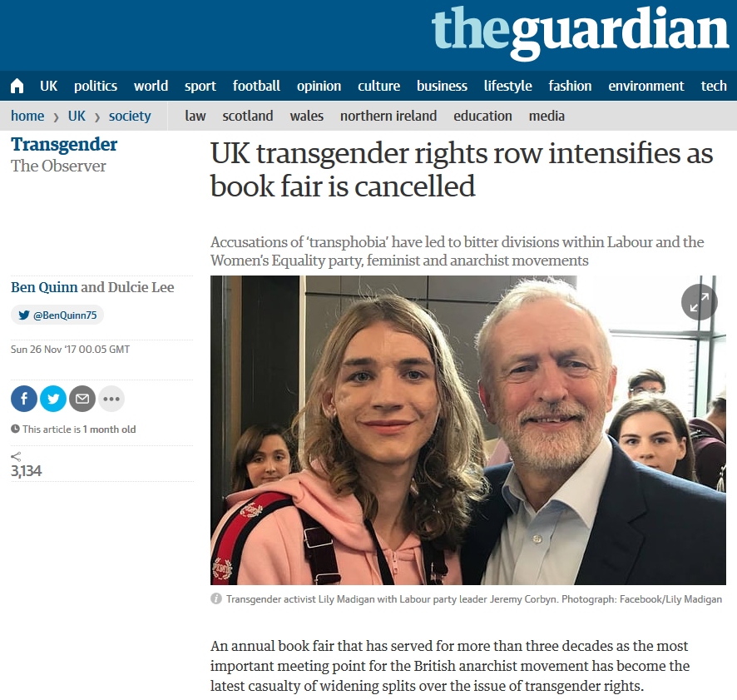Share article via Twitter bird icon

(53, 399)
